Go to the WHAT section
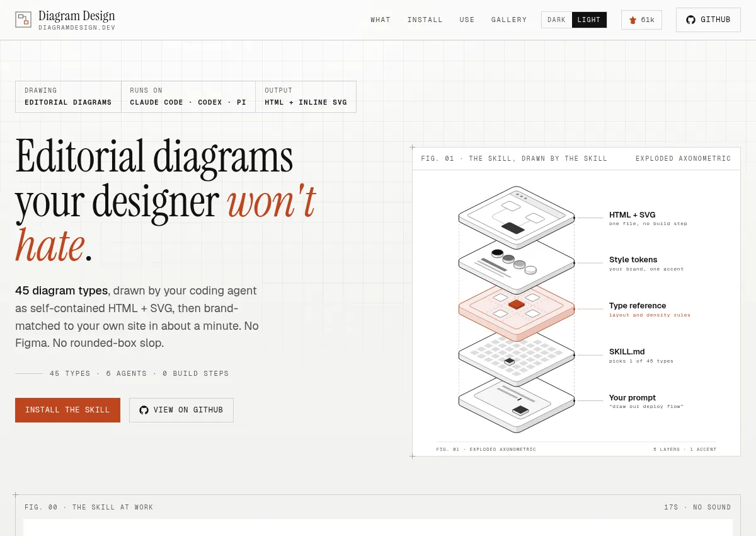Screen dimensions: 756x536 [381, 20]
